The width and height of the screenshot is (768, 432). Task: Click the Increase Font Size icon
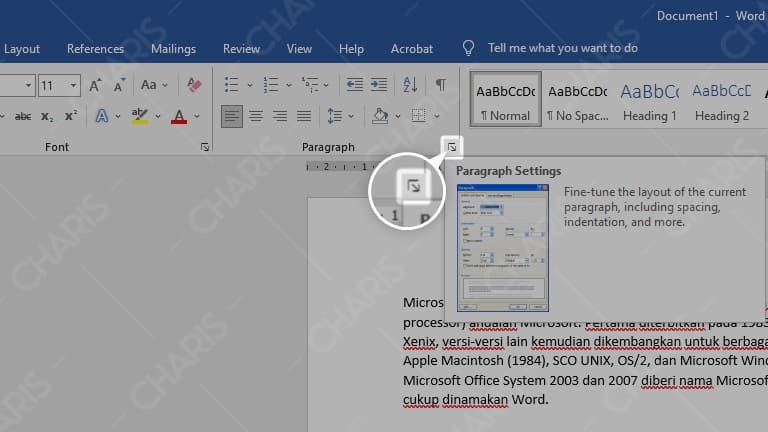[96, 85]
